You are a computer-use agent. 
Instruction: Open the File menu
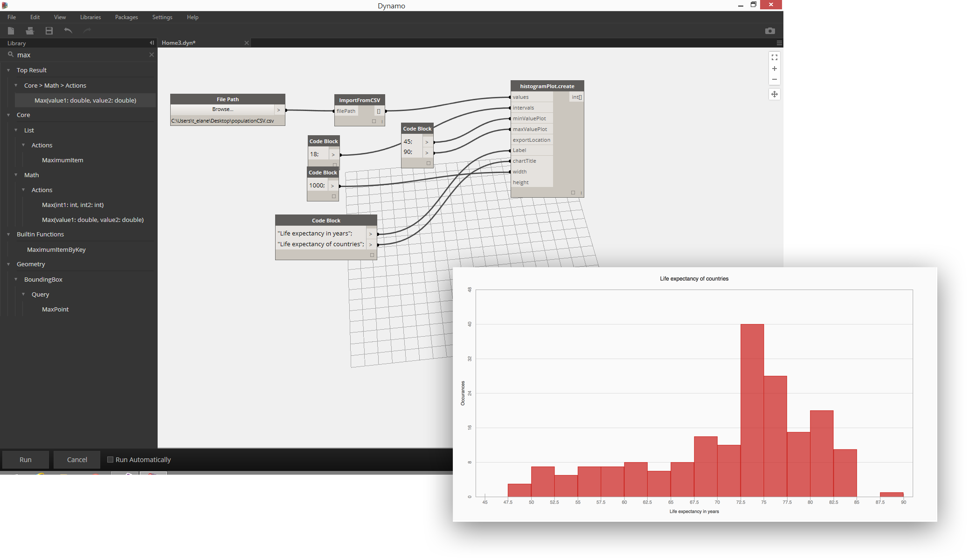[12, 17]
